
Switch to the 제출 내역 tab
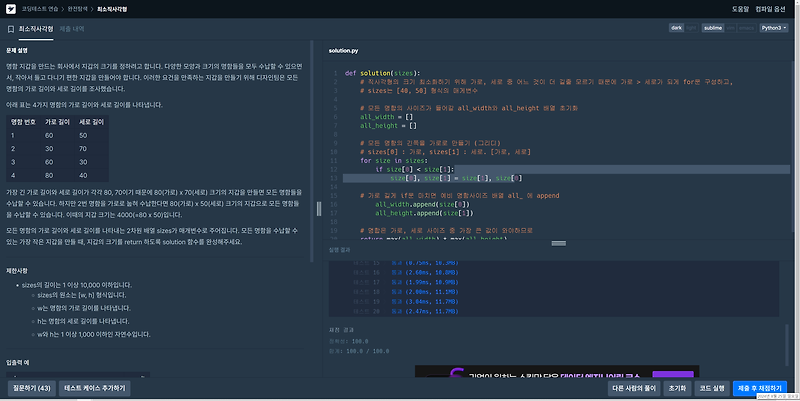(x=72, y=29)
